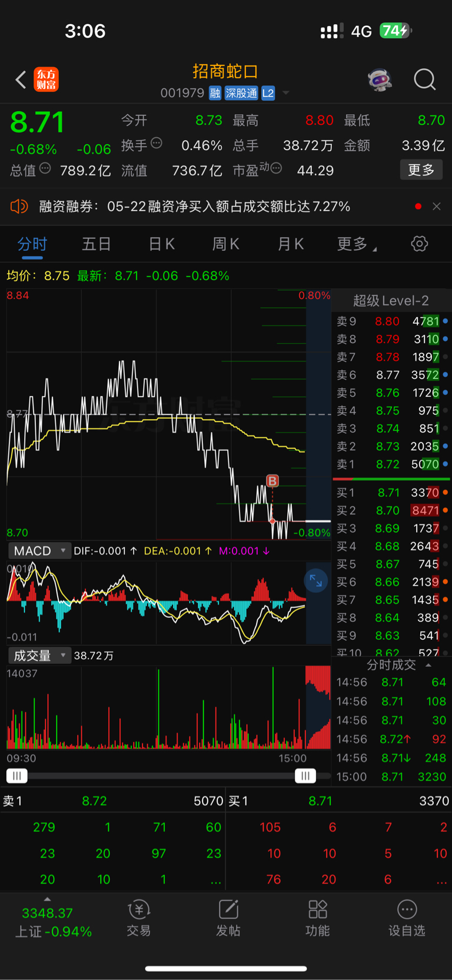Select 买1 row at 8.71

pyautogui.click(x=392, y=493)
